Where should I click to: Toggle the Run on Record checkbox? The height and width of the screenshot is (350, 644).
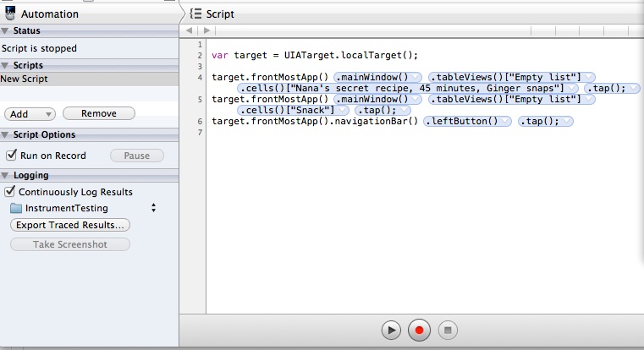click(x=11, y=155)
